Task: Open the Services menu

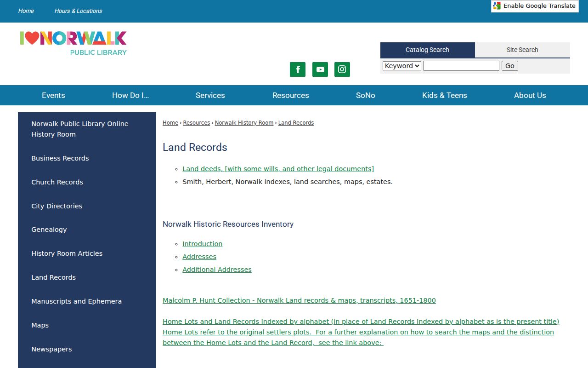Action: tap(210, 95)
